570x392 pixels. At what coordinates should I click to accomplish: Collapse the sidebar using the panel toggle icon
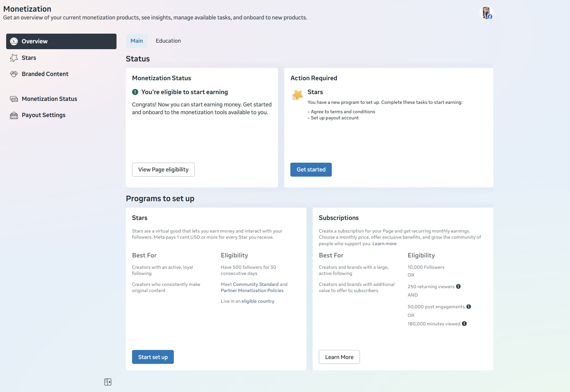[x=108, y=382]
